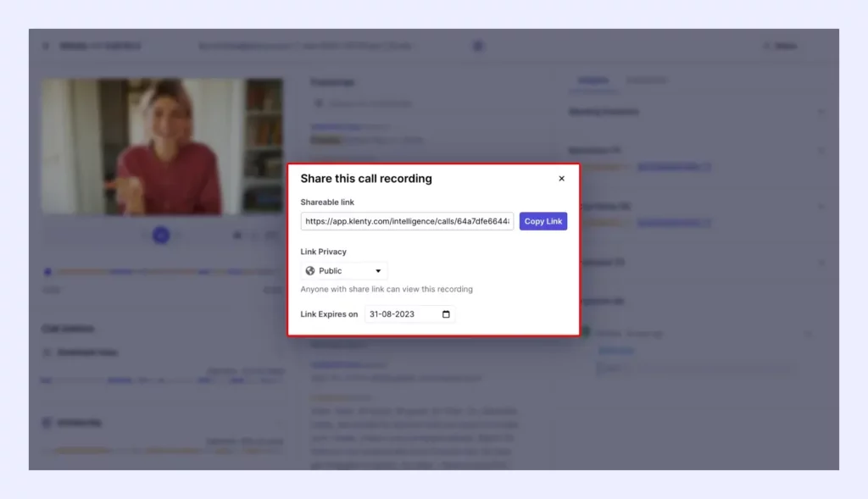Click the globe icon in the Link Privacy selector
The height and width of the screenshot is (499, 868).
[x=310, y=271]
